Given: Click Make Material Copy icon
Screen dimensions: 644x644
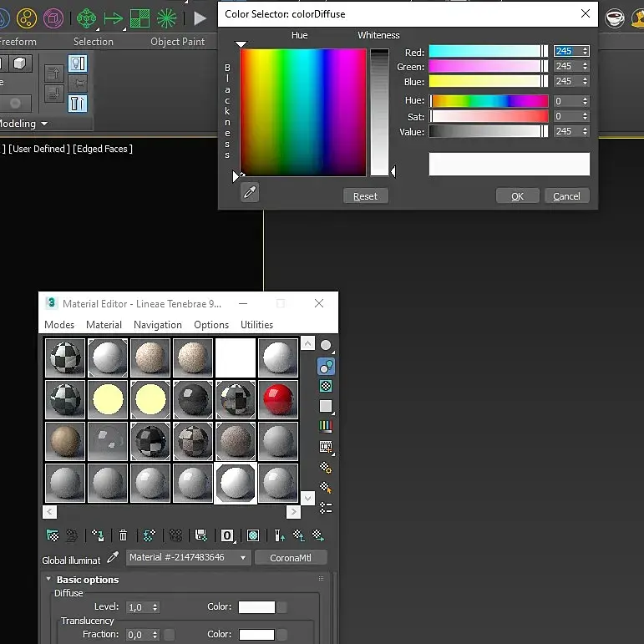Looking at the screenshot, I should coord(149,535).
